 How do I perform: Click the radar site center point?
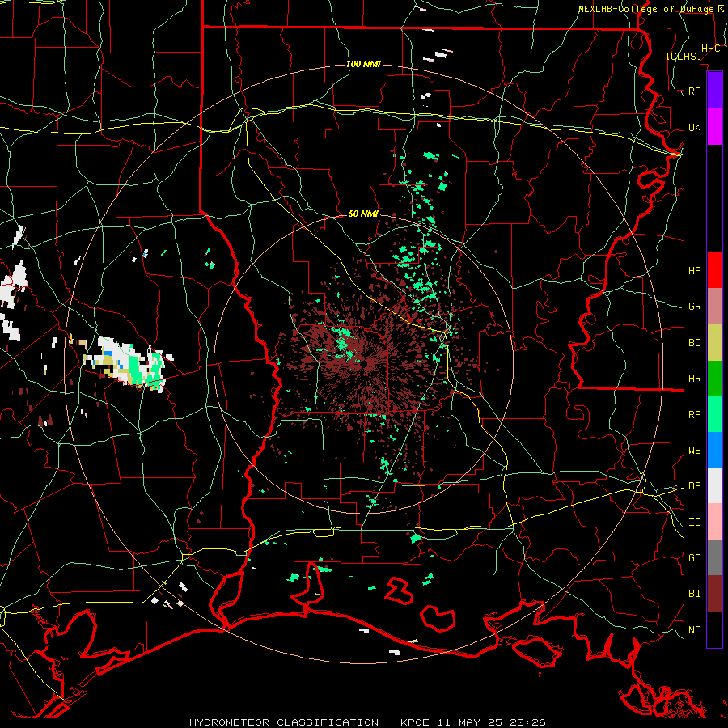point(365,363)
